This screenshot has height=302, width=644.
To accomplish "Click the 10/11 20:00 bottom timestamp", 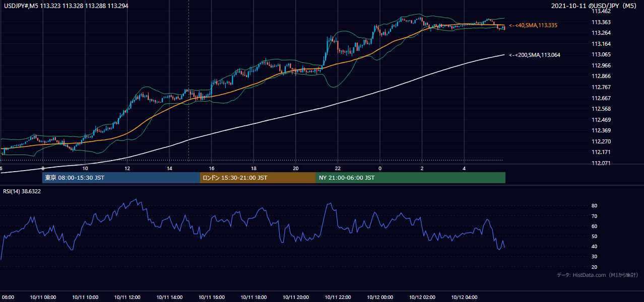I will pos(296,297).
